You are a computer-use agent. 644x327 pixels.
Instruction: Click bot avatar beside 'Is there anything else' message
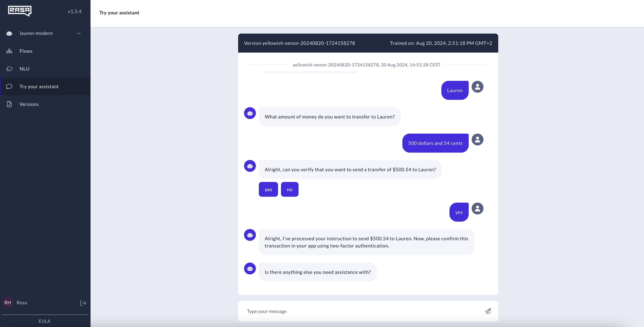(250, 269)
